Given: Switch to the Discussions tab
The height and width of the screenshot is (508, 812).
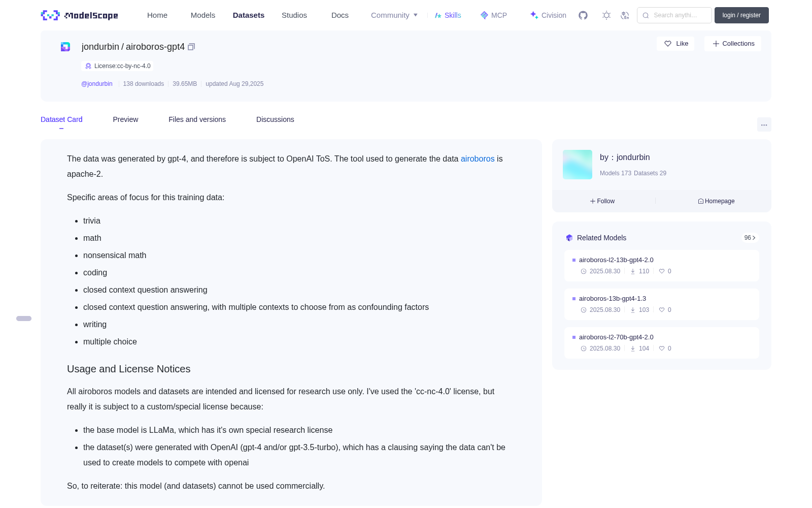Looking at the screenshot, I should pyautogui.click(x=275, y=119).
